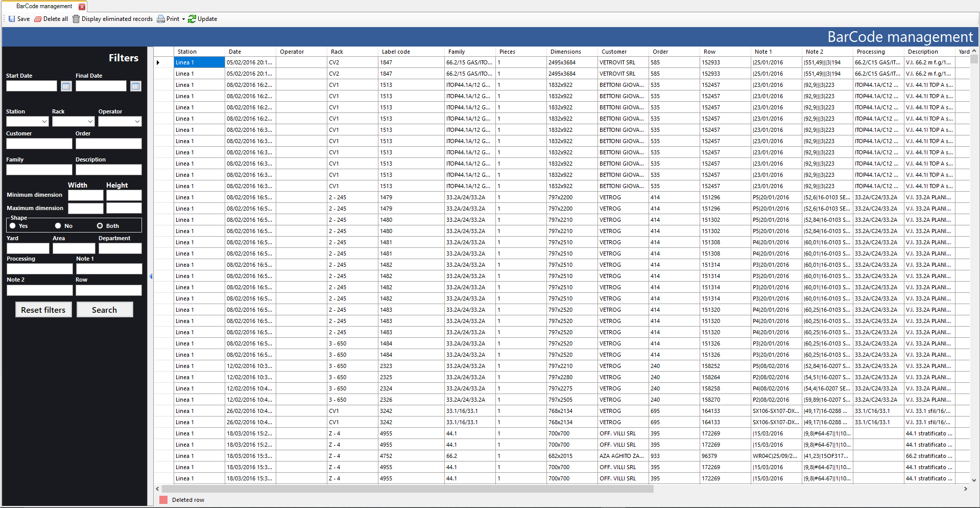Sort by Customer column header
The width and height of the screenshot is (980, 508).
(623, 52)
